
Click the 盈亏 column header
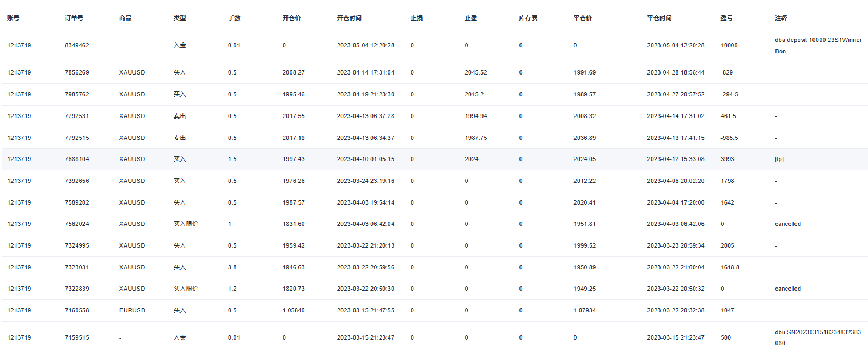[x=727, y=18]
